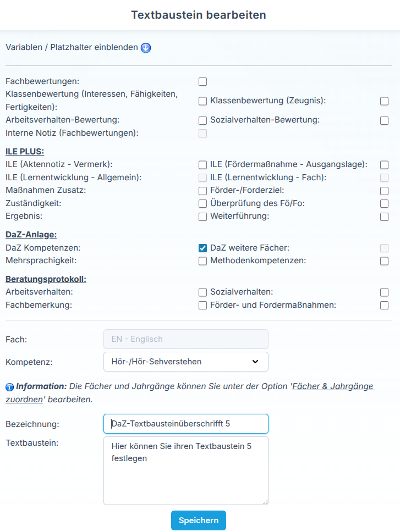Tick the Fachbewertungen checkbox
Screen dimensions: 400x532
pyautogui.click(x=202, y=82)
